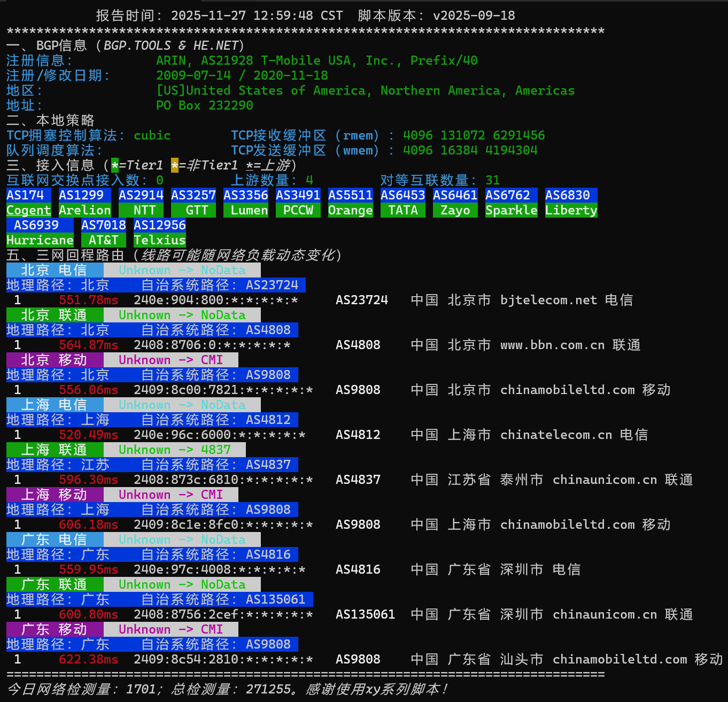This screenshot has width=728, height=702.
Task: Click the 上海 联通 route header
Action: point(55,450)
